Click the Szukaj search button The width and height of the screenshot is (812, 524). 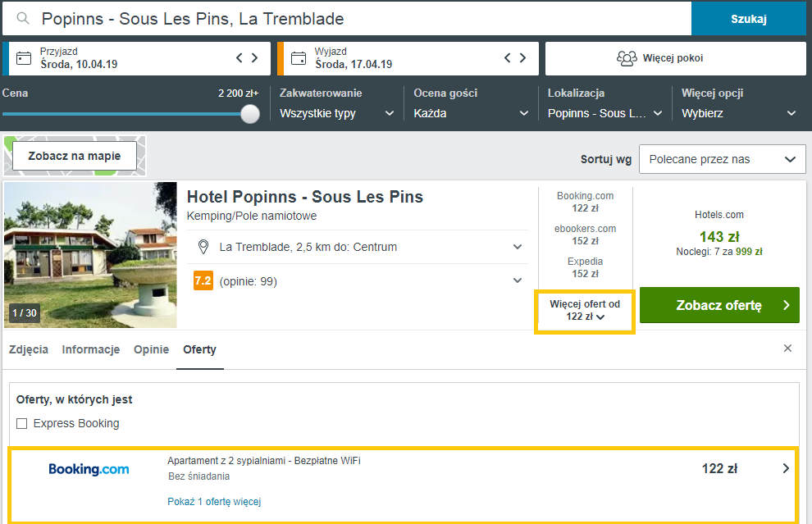[x=748, y=18]
